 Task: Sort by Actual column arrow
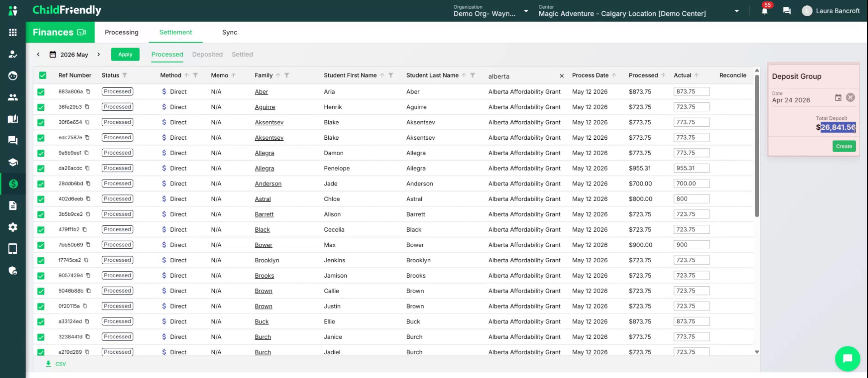point(697,75)
